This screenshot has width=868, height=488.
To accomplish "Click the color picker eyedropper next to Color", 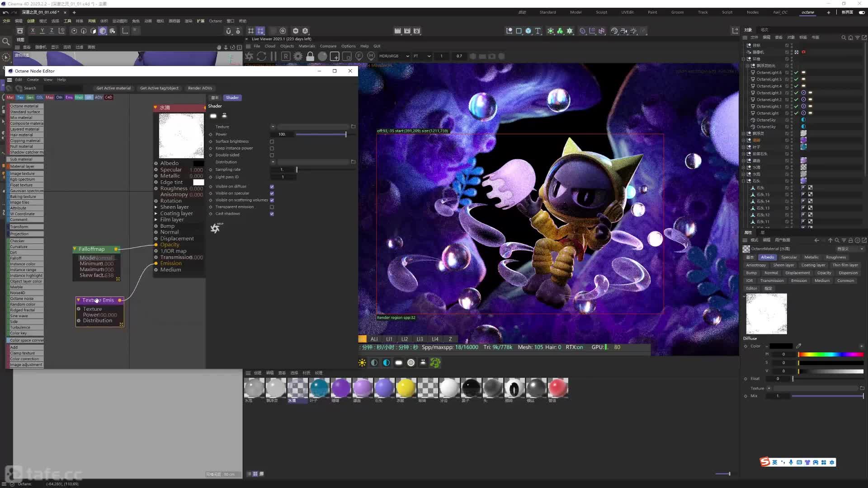I will pyautogui.click(x=799, y=346).
